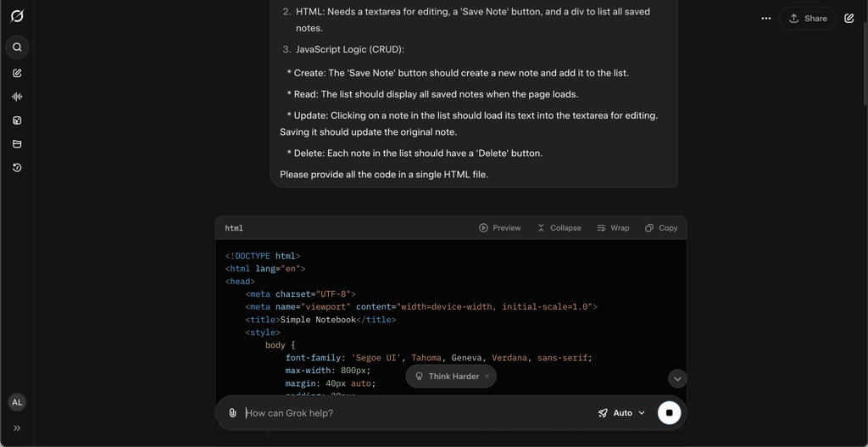
Task: Open the three-dot more options menu
Action: [766, 19]
